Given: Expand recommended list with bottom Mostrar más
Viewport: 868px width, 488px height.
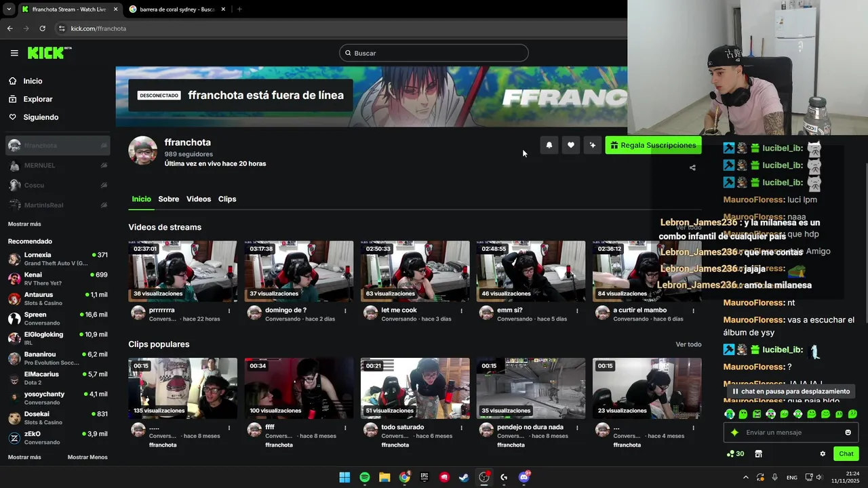Looking at the screenshot, I should coord(24,457).
